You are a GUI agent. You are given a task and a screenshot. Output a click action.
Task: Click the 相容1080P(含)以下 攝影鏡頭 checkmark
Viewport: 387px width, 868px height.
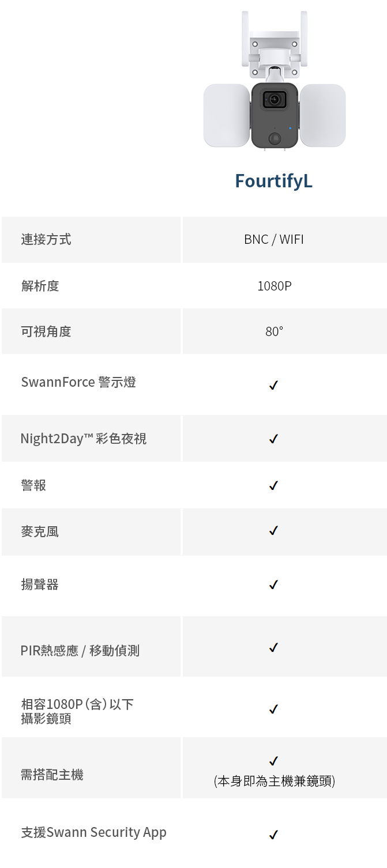pos(274,709)
